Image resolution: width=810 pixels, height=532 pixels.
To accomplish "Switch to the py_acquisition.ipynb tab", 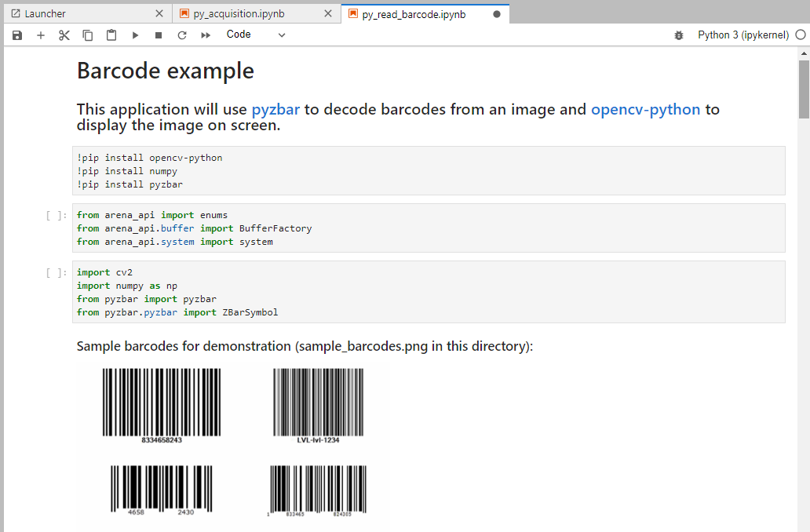I will click(x=250, y=14).
